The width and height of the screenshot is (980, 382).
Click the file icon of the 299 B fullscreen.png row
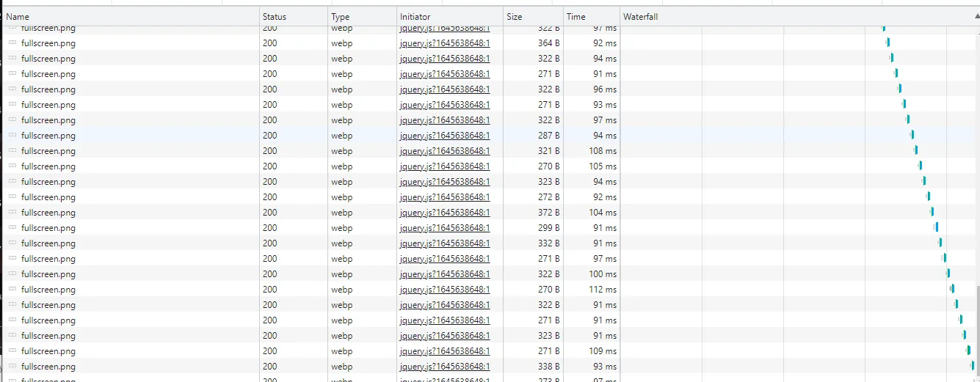click(x=12, y=228)
